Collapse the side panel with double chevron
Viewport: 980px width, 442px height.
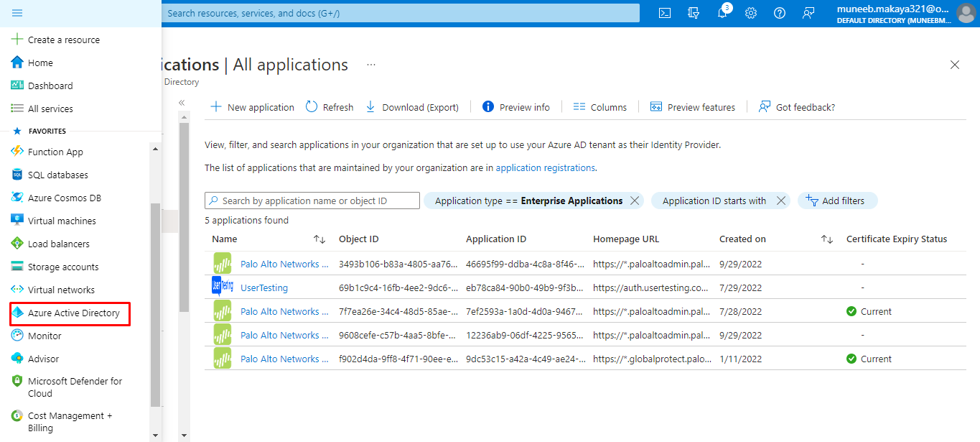(182, 103)
